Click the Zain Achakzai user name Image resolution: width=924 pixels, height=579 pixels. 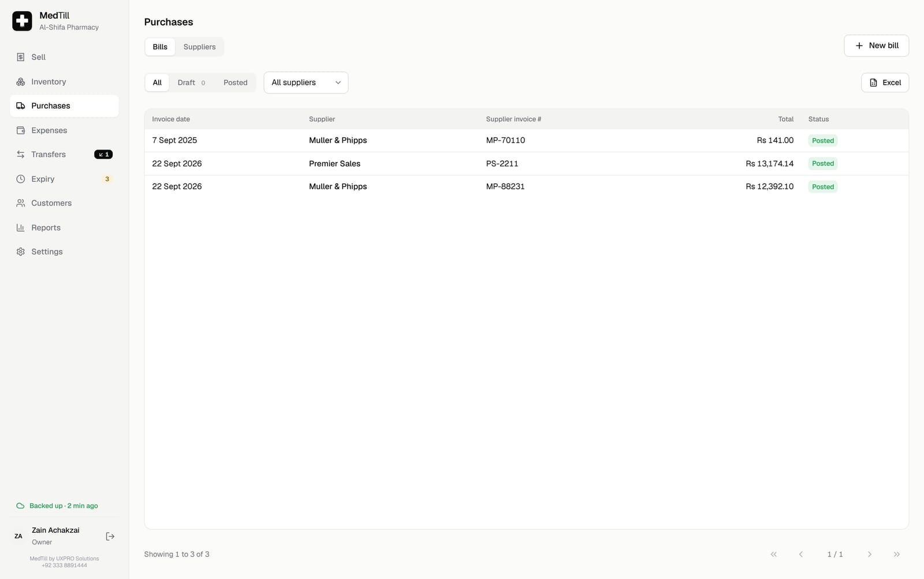[55, 530]
